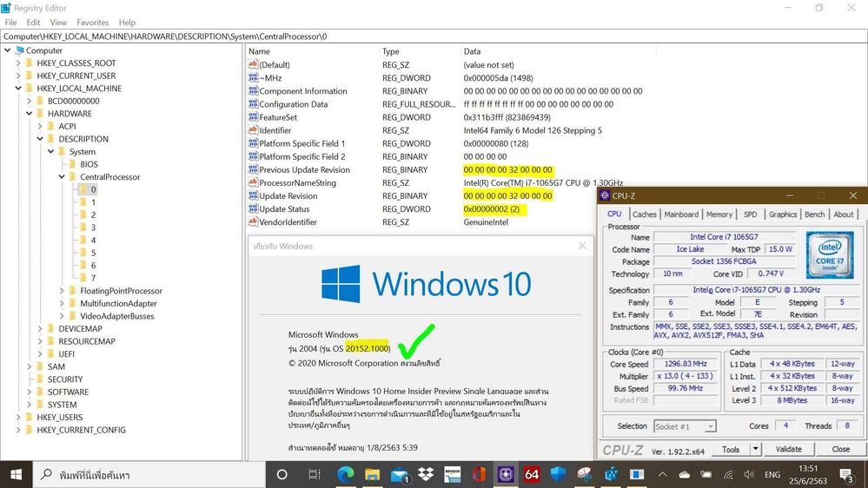Select the VideoAdapterBusses key
868x488 pixels.
tap(116, 316)
